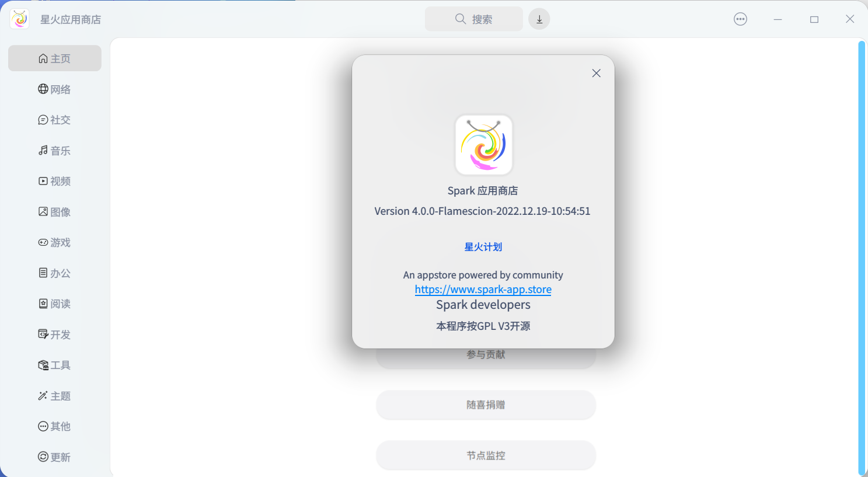Image resolution: width=868 pixels, height=477 pixels.
Task: Click inside the 搜索 search field
Action: [x=474, y=19]
